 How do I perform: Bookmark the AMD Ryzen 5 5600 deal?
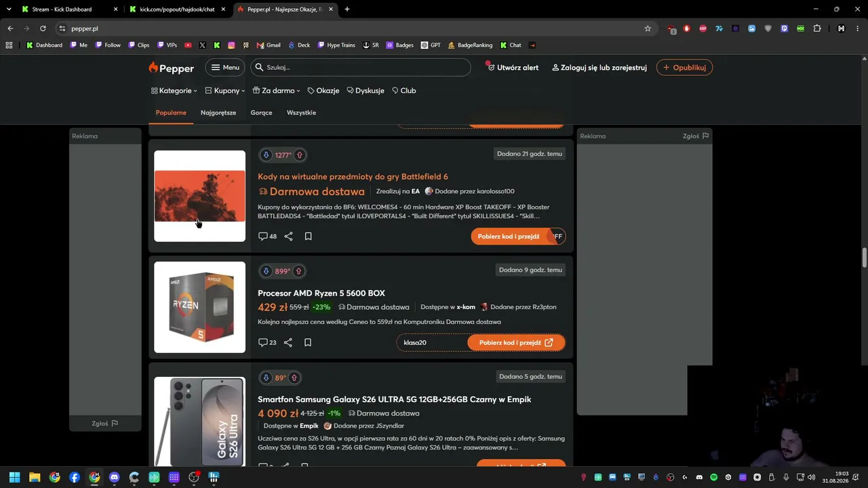(x=307, y=342)
